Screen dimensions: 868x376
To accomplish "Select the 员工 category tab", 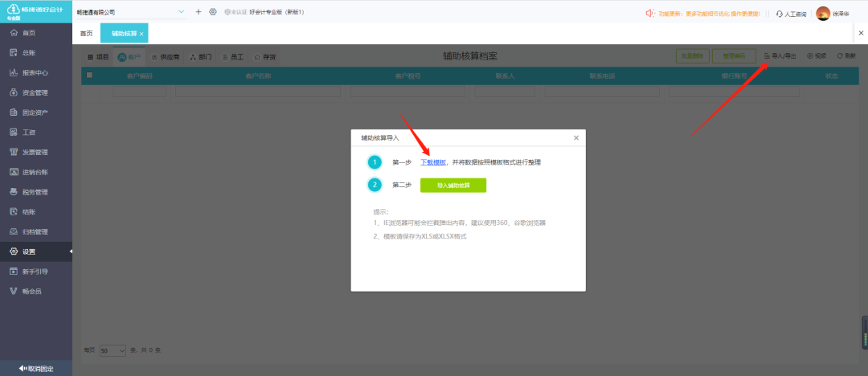I will 232,56.
